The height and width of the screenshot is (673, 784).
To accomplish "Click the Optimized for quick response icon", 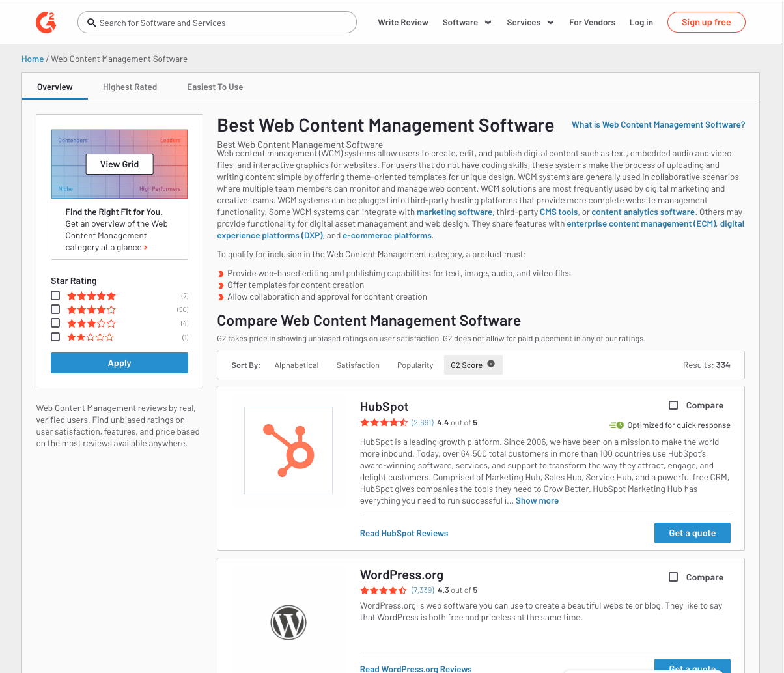I will coord(616,425).
